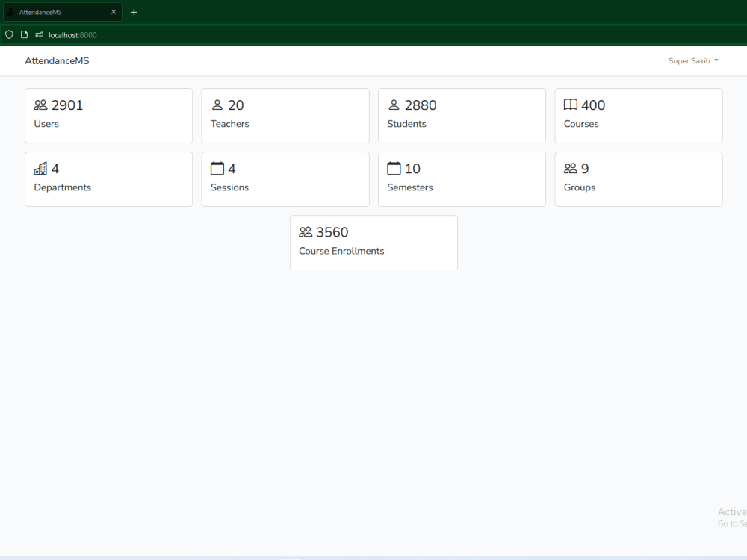Click the shield icon in the address bar
Screen dimensions: 747x560
(8, 34)
